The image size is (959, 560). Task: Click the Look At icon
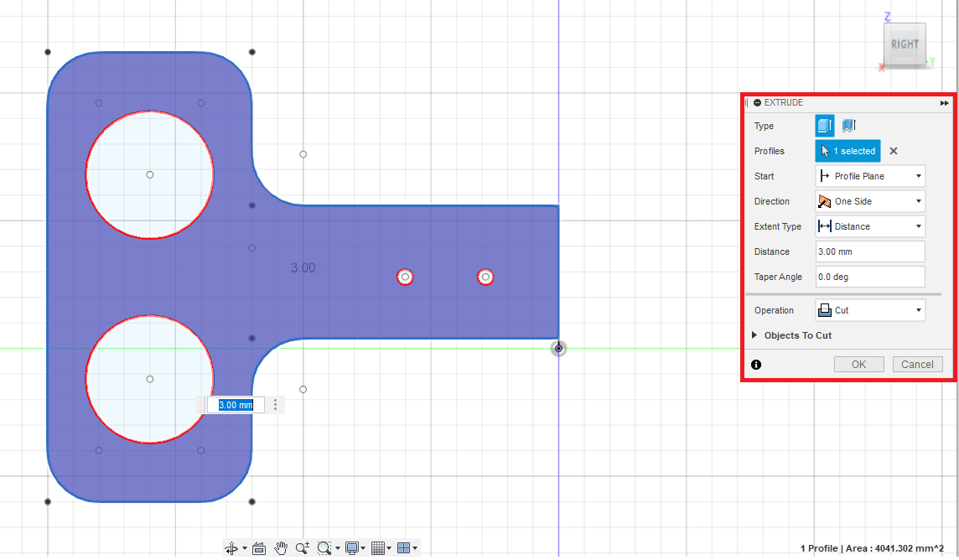(x=259, y=548)
